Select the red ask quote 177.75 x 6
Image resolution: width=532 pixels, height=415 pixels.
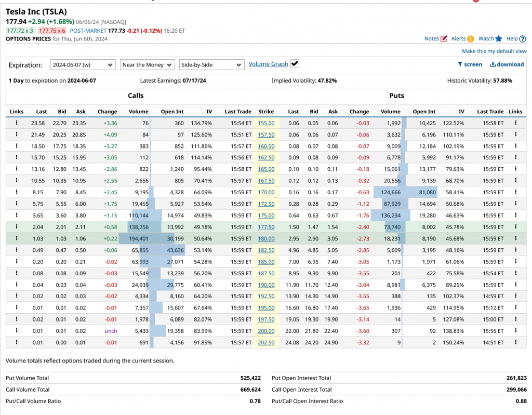click(52, 31)
